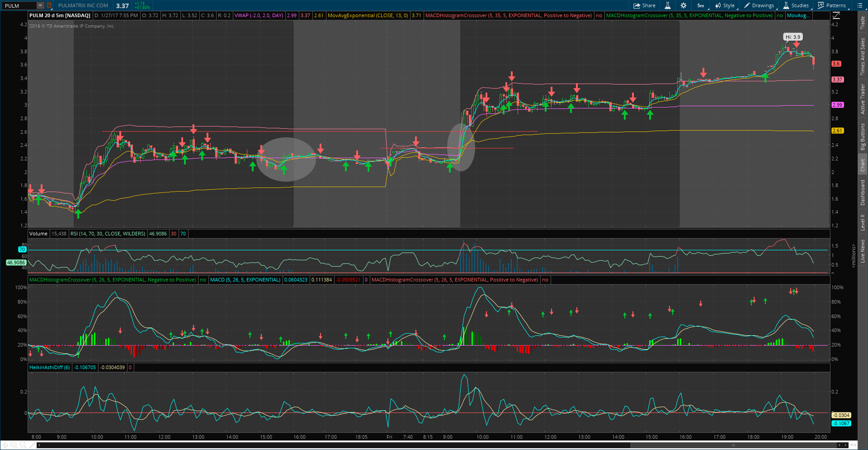868x450 pixels.
Task: Open the Times And Sales side tab
Action: [863, 56]
